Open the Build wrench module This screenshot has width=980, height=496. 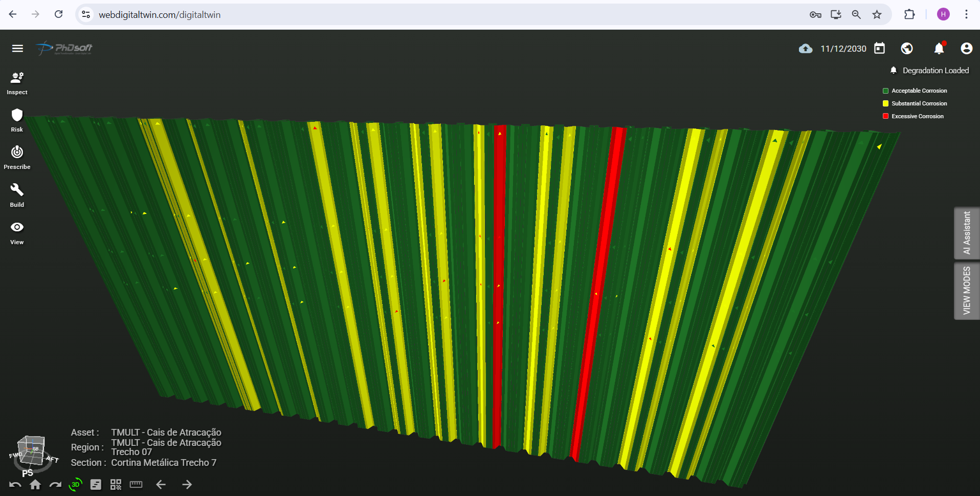point(17,196)
